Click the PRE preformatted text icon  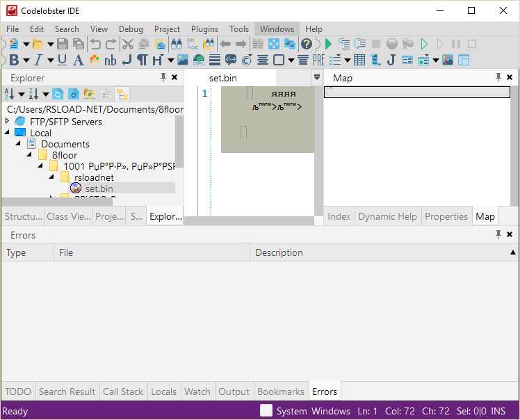[318, 60]
